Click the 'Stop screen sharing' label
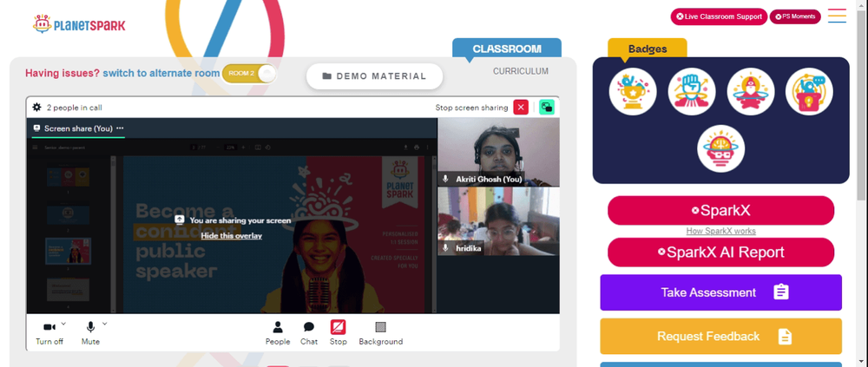 point(471,108)
